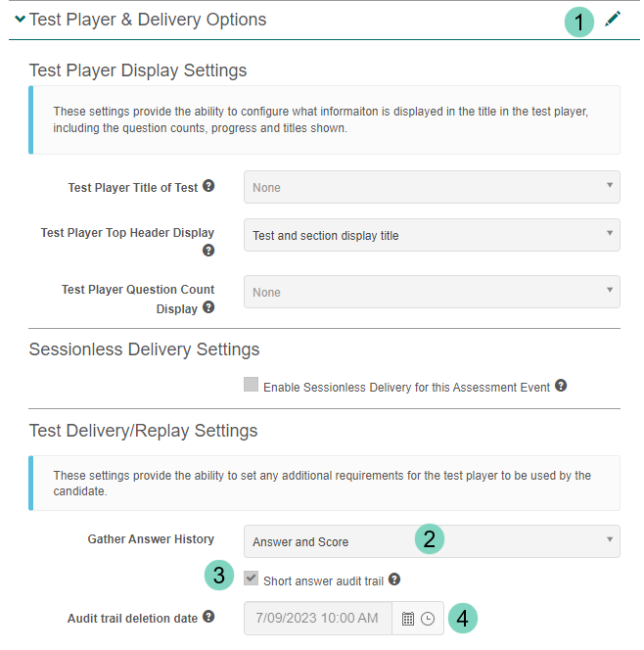The height and width of the screenshot is (650, 644).
Task: Click numbered callout marker 2
Action: tap(429, 538)
